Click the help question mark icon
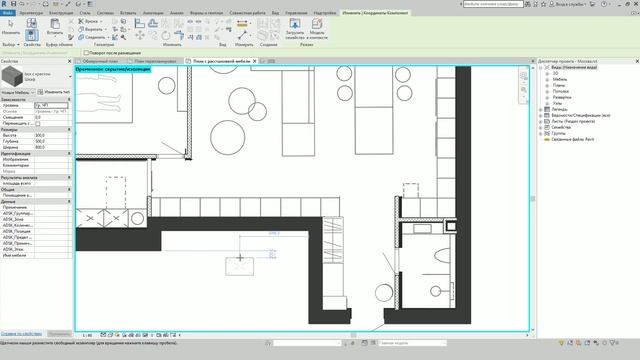Viewport: 640px width, 360px height. point(604,4)
